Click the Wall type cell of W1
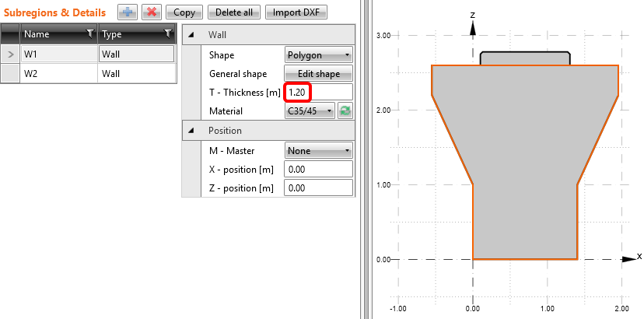Image resolution: width=644 pixels, height=319 pixels. pos(136,54)
